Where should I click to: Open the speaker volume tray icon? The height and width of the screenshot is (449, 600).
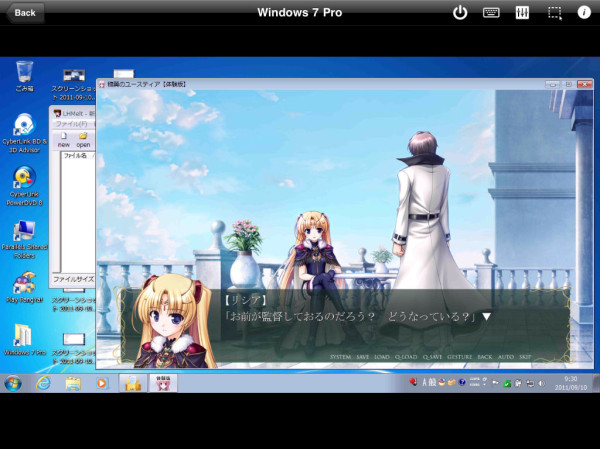coord(541,383)
